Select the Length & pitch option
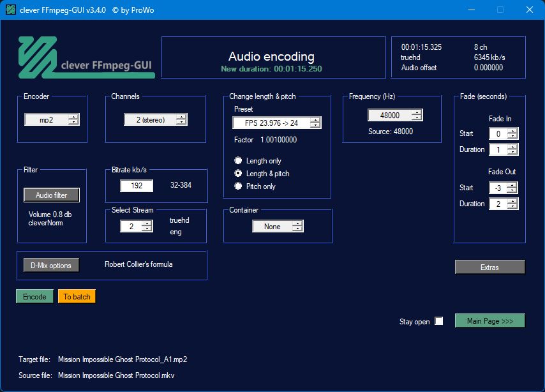This screenshot has height=392, width=545. click(x=238, y=173)
